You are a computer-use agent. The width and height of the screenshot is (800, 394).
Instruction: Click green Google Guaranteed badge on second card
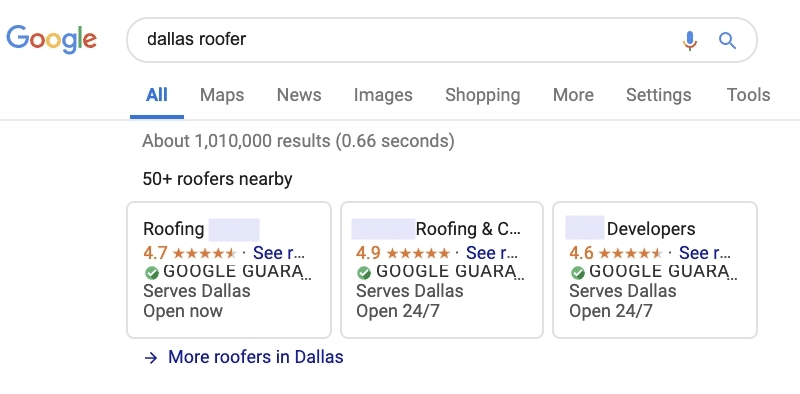364,273
